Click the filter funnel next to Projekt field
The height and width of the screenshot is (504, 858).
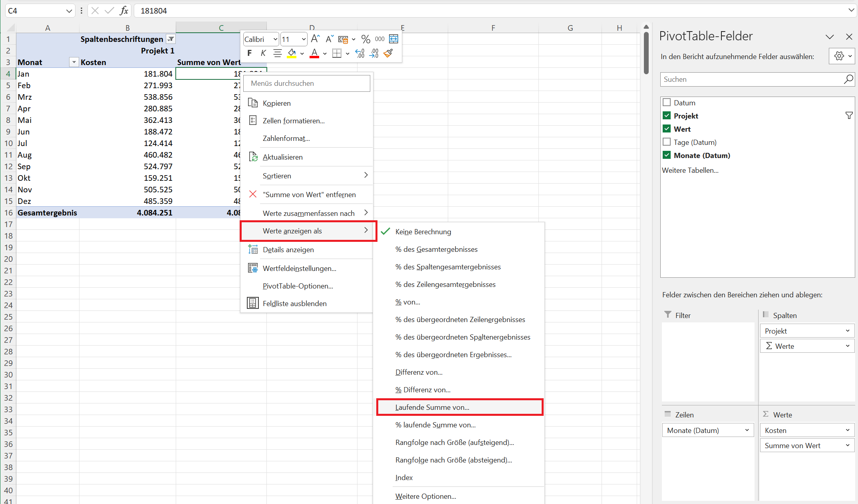click(849, 116)
